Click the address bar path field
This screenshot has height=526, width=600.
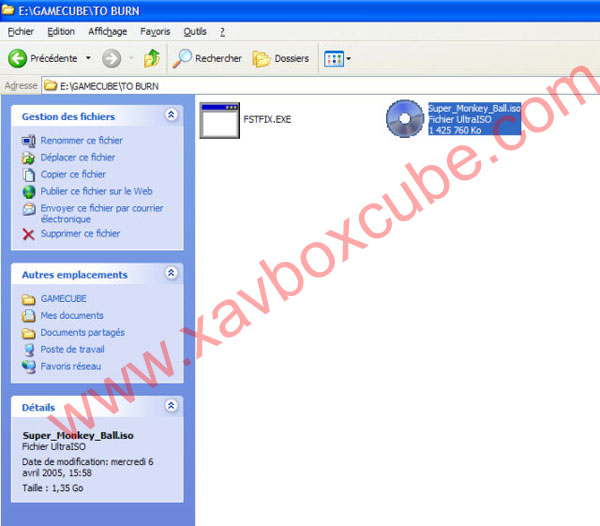(x=321, y=86)
